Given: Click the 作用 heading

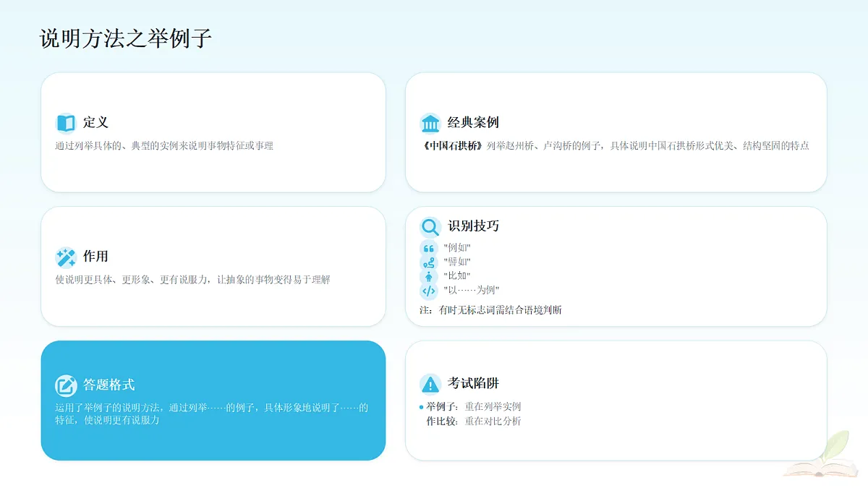Looking at the screenshot, I should click(95, 257).
